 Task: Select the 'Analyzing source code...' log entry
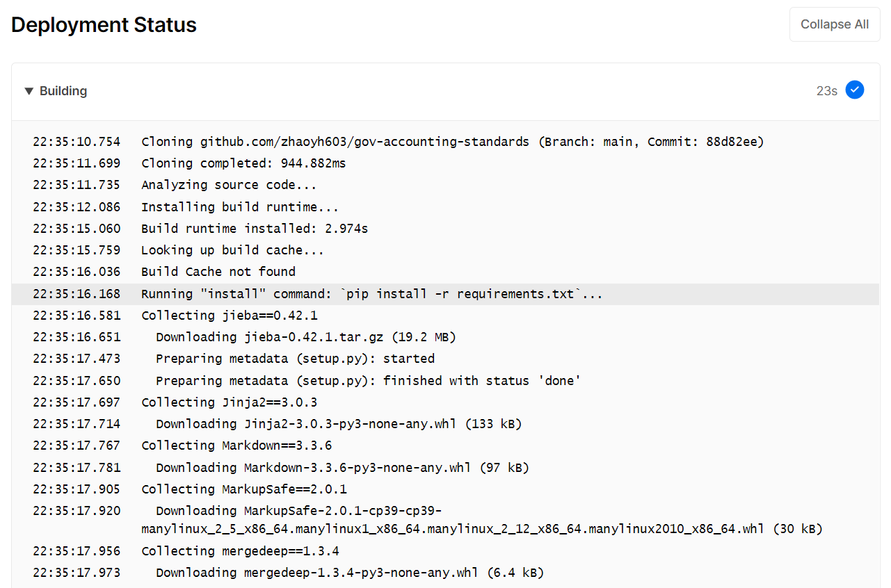click(x=229, y=185)
